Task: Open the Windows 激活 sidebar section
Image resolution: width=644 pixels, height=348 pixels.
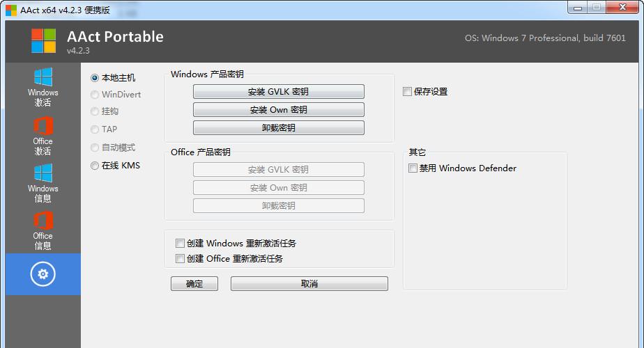Action: click(x=43, y=87)
